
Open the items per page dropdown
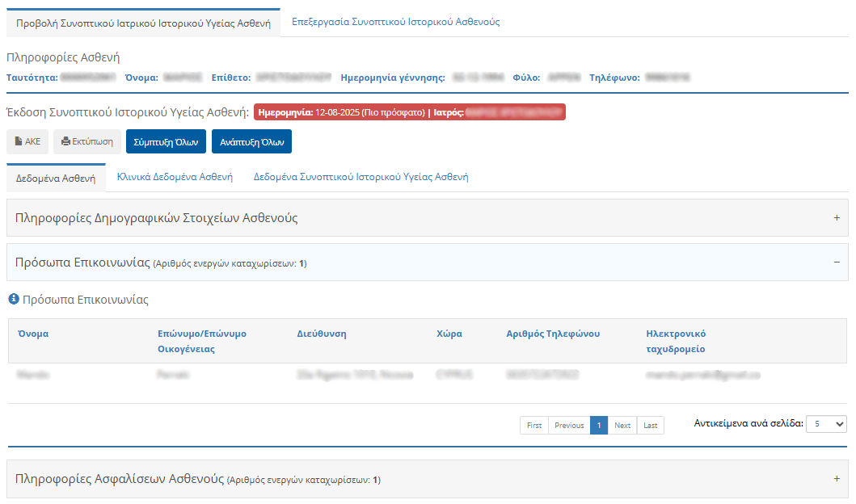point(826,424)
